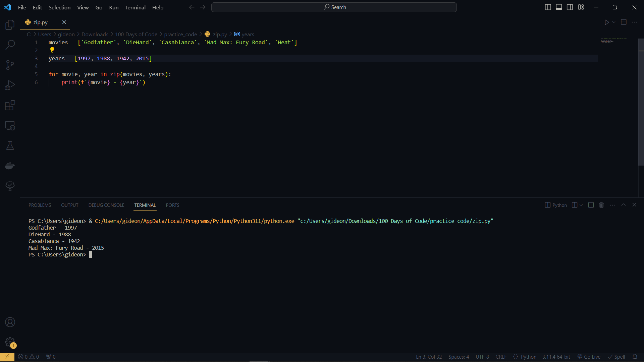Customize layout icon in title bar
The image size is (644, 362).
point(581,7)
